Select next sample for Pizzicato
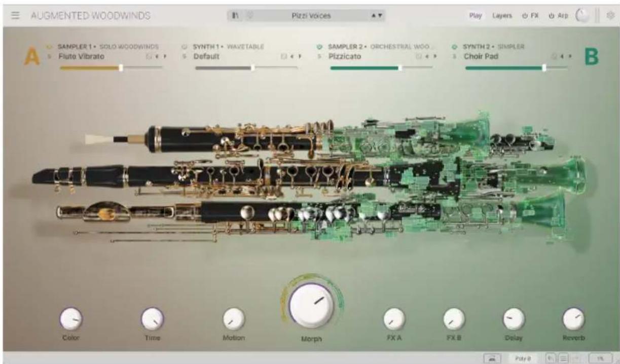620x364 pixels. click(434, 56)
